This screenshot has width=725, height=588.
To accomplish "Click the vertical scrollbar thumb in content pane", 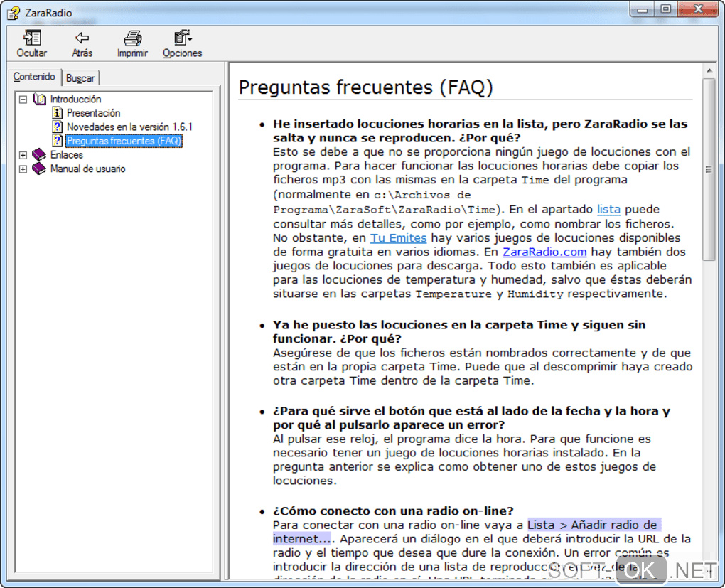I will tap(708, 169).
